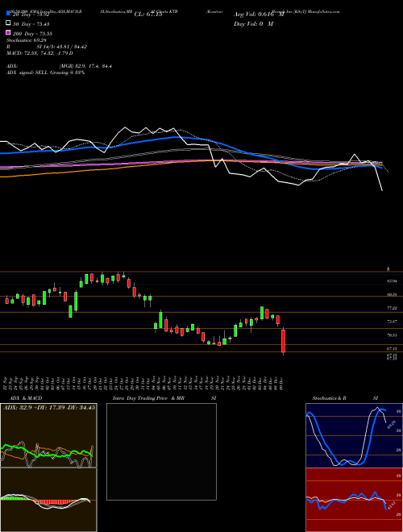Open the red-background RSI chart panel
Viewport: 403px width, 532px height.
[x=354, y=500]
